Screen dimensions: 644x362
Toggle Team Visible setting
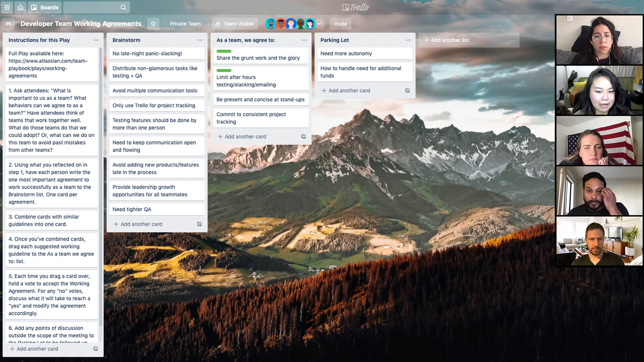click(x=234, y=23)
